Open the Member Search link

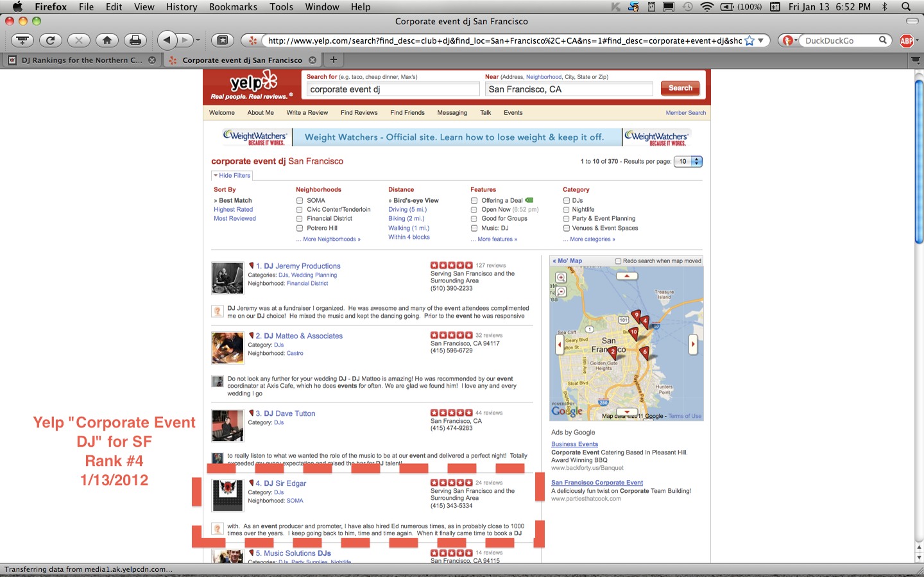pos(686,112)
